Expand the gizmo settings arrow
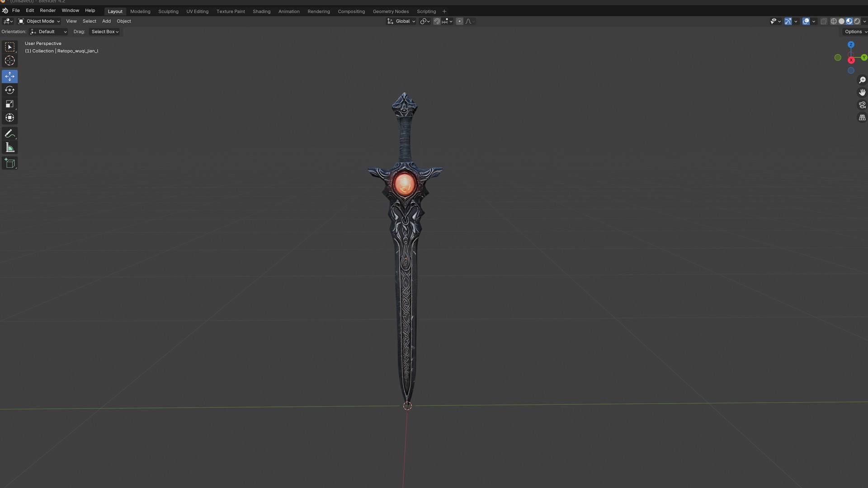Viewport: 868px width, 488px height. pos(796,21)
